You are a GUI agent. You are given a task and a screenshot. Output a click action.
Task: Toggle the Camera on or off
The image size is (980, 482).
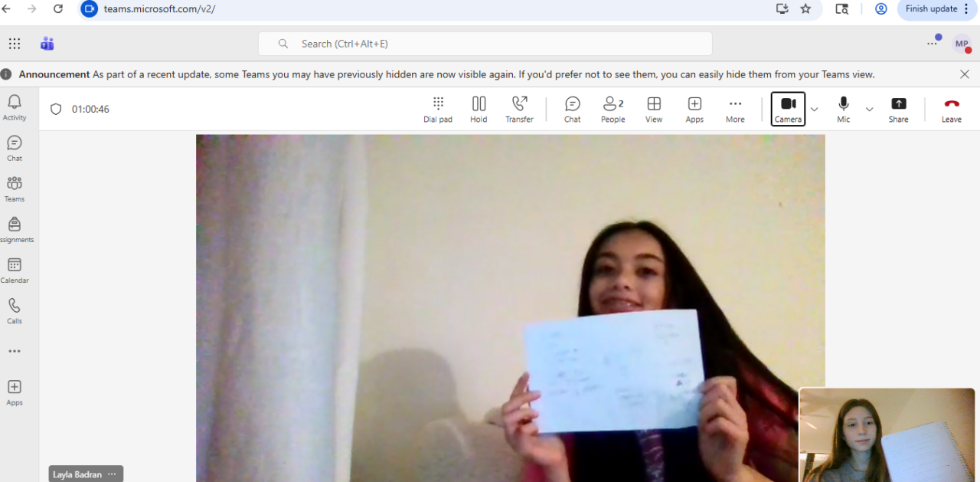tap(788, 110)
